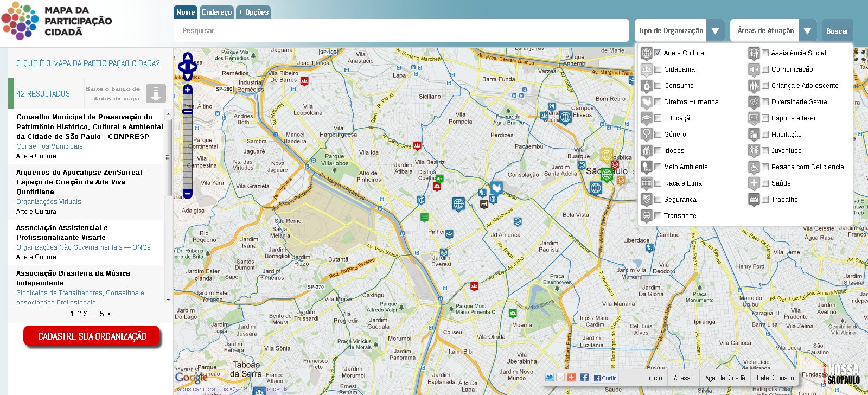Click the email envelope share icon

pos(560,378)
